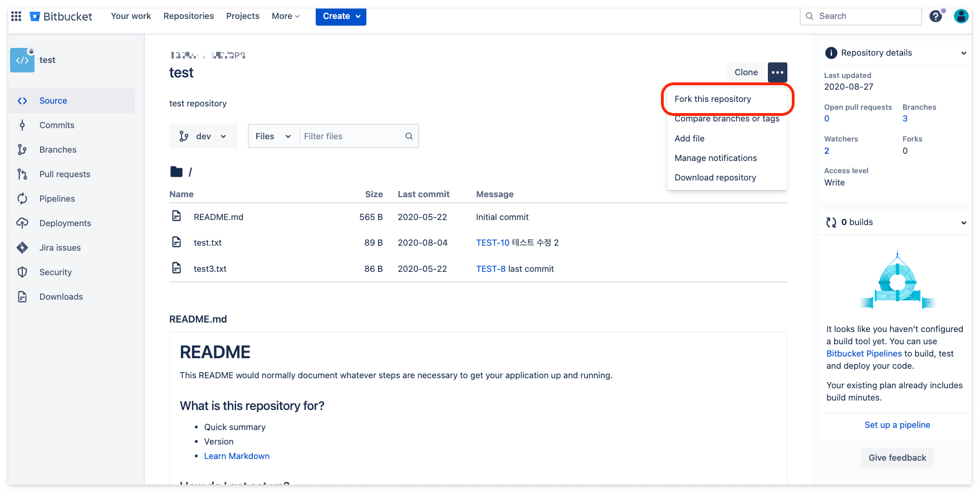Click Branches count 3
980x493 pixels.
coord(905,119)
